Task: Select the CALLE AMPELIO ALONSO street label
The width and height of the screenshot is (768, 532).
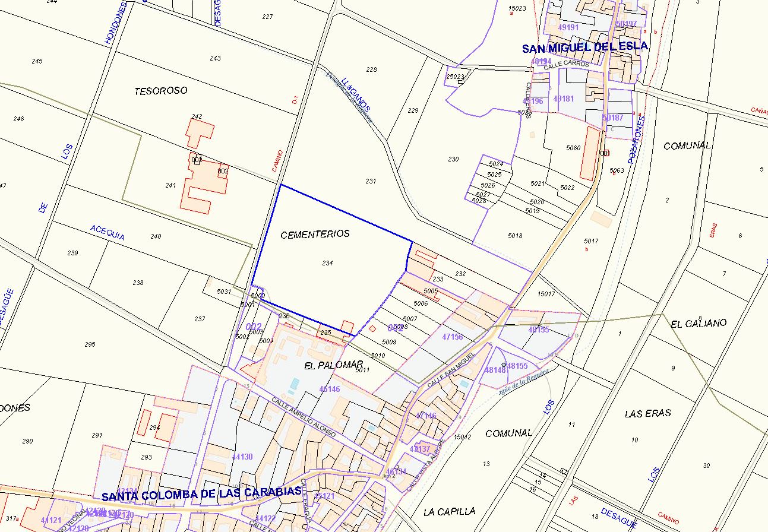Action: [x=304, y=417]
